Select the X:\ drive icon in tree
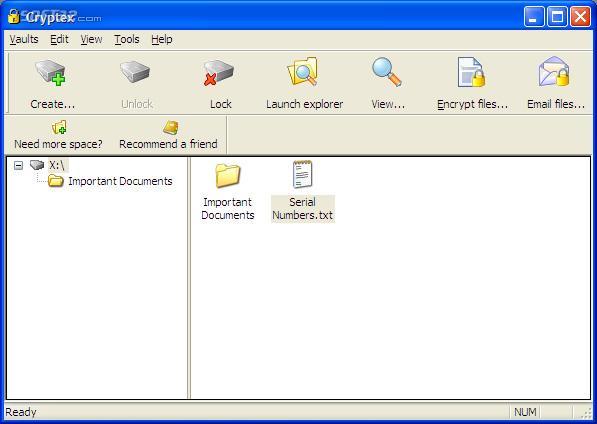 click(x=37, y=165)
